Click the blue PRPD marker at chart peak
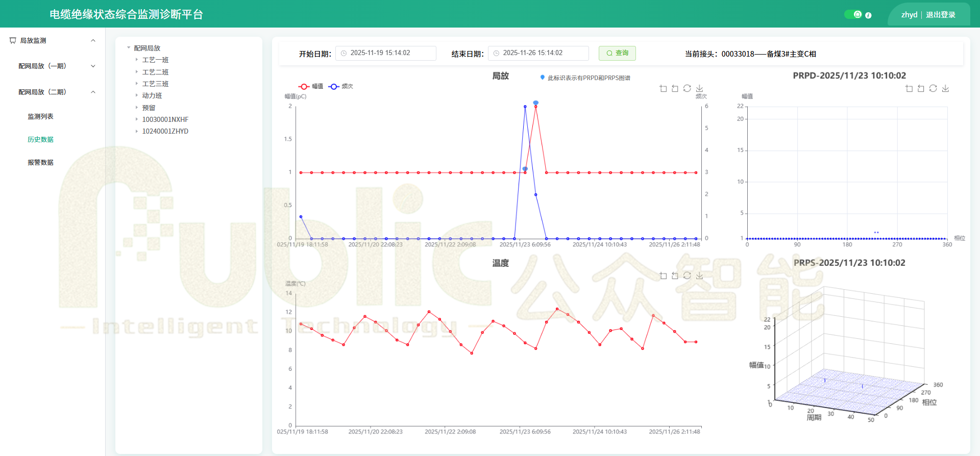Image resolution: width=980 pixels, height=456 pixels. tap(535, 103)
